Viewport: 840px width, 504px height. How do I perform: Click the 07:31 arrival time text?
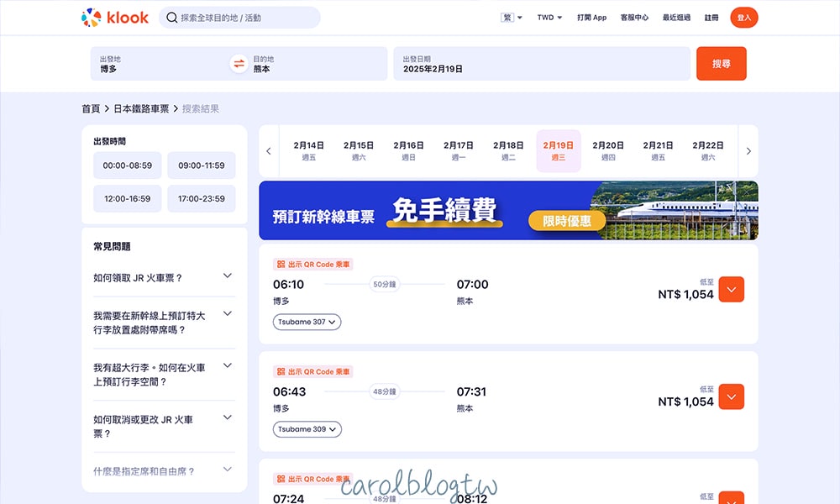tap(471, 392)
